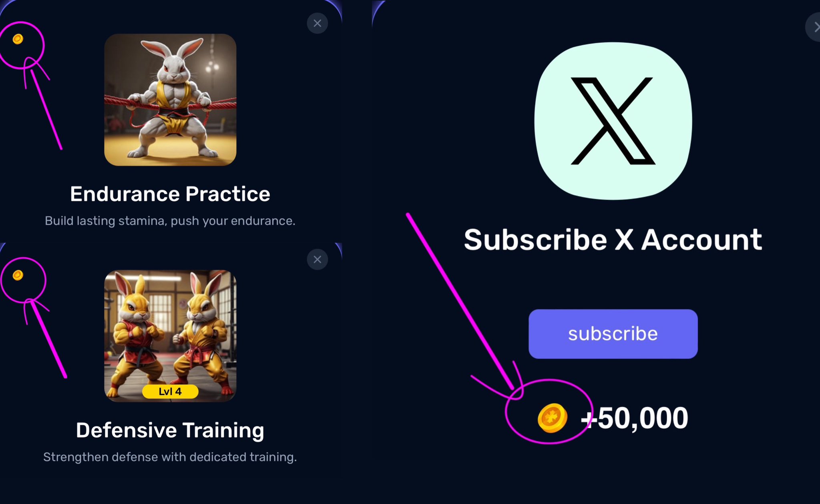Select the Endurance Practice title

[x=170, y=194]
